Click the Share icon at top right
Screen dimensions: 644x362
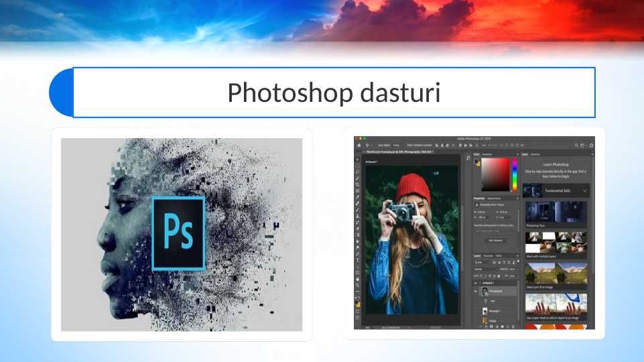592,145
